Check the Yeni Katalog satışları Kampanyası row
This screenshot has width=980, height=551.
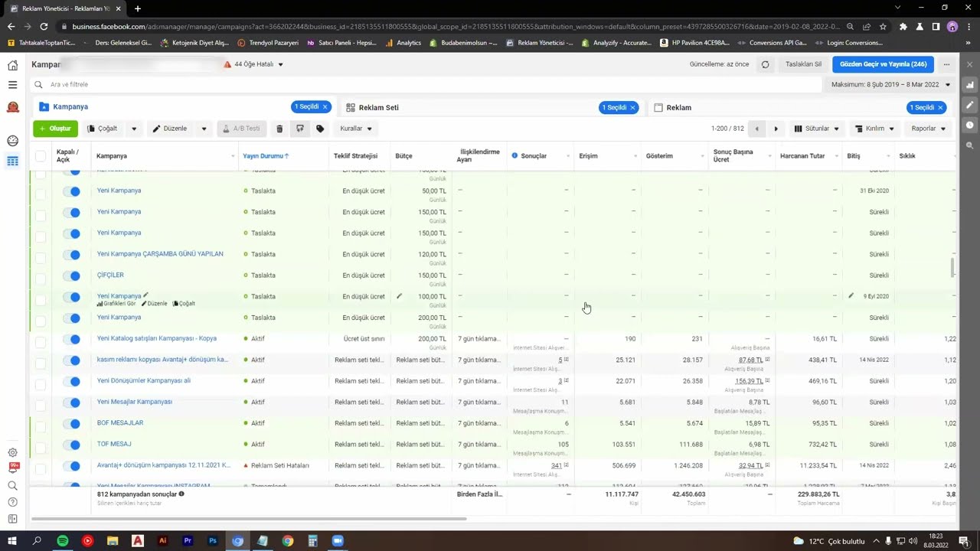click(41, 341)
